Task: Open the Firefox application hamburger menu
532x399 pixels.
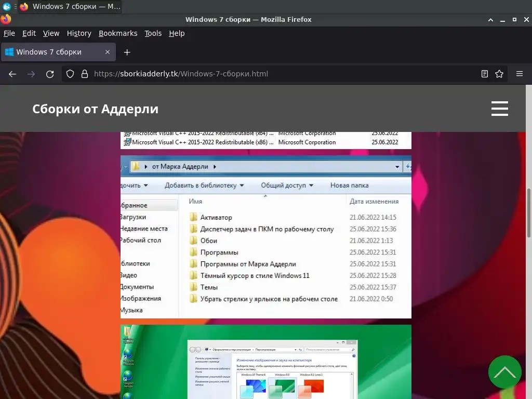Action: 520,74
